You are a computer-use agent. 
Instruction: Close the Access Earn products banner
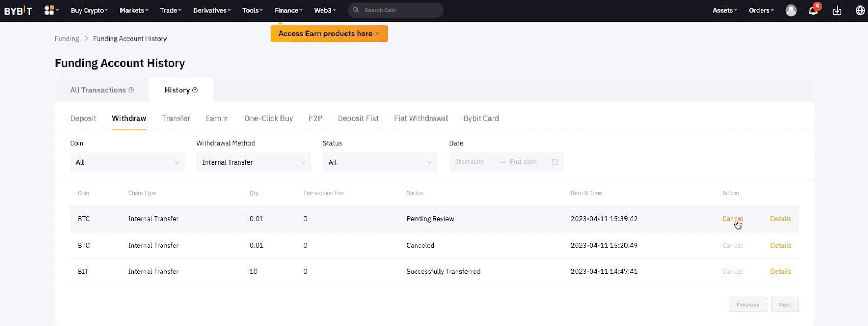tap(378, 34)
